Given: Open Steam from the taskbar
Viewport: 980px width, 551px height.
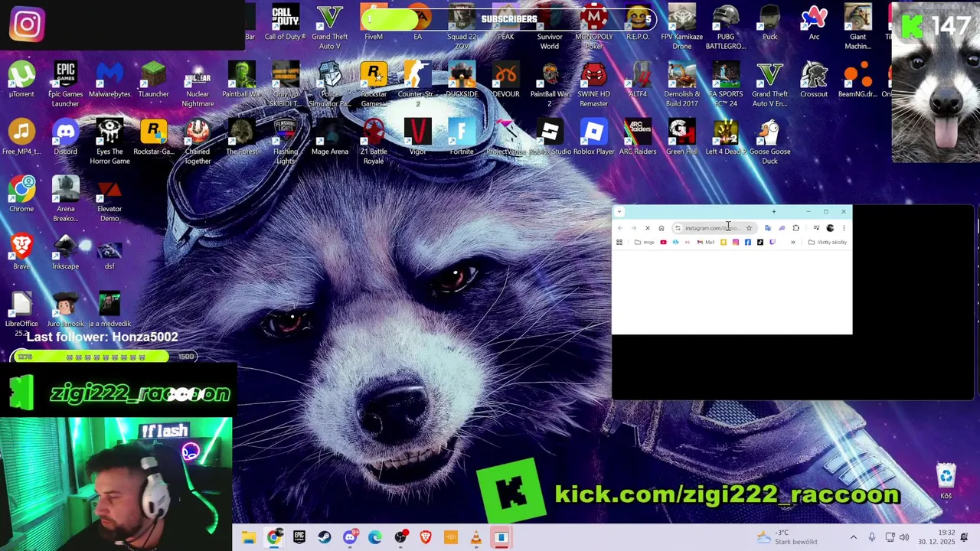Looking at the screenshot, I should point(325,537).
